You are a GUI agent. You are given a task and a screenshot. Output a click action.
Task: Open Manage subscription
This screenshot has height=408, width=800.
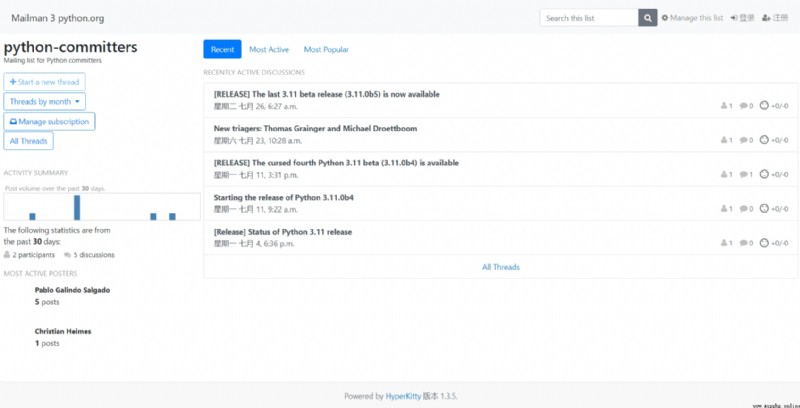pyautogui.click(x=49, y=121)
